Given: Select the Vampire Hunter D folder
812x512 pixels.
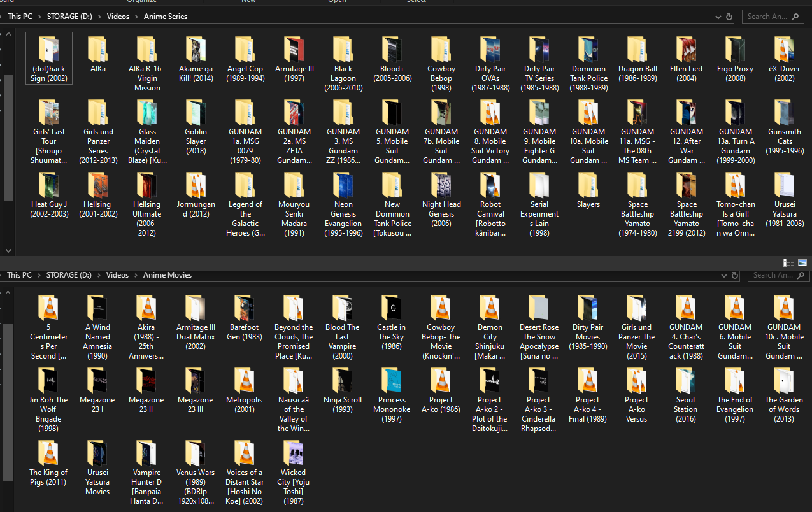Looking at the screenshot, I should click(x=146, y=471).
